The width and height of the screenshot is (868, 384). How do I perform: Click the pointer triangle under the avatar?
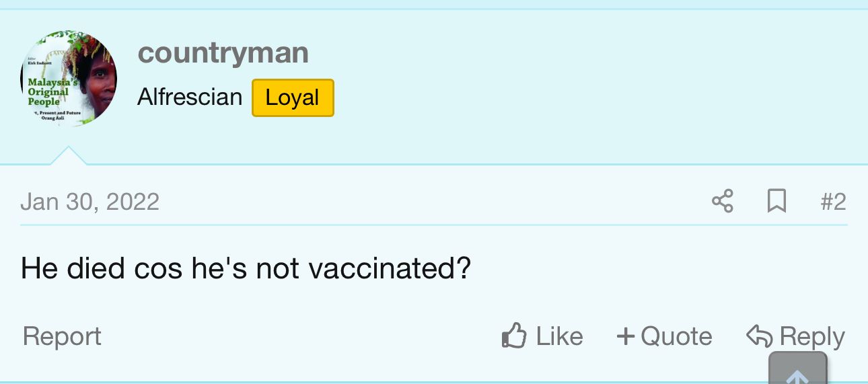69,156
